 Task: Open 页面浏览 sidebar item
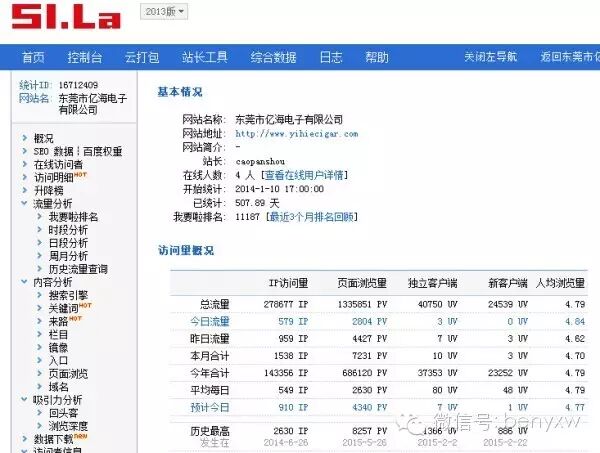68,374
